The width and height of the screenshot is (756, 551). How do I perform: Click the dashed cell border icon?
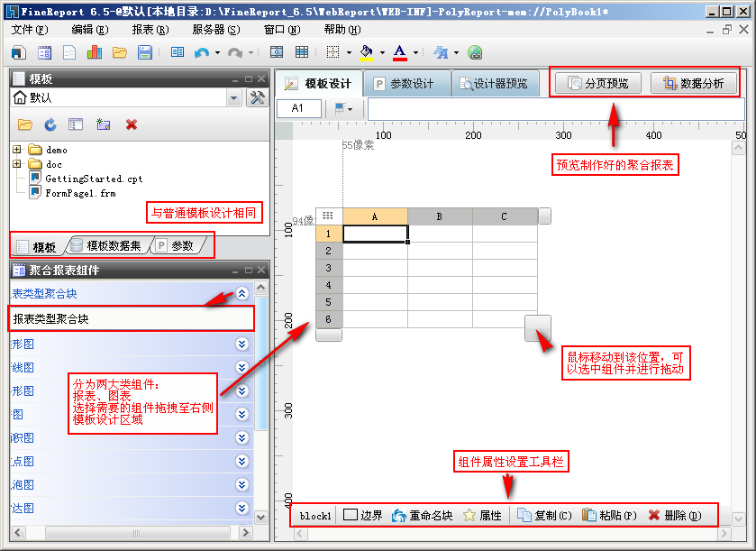coord(332,52)
